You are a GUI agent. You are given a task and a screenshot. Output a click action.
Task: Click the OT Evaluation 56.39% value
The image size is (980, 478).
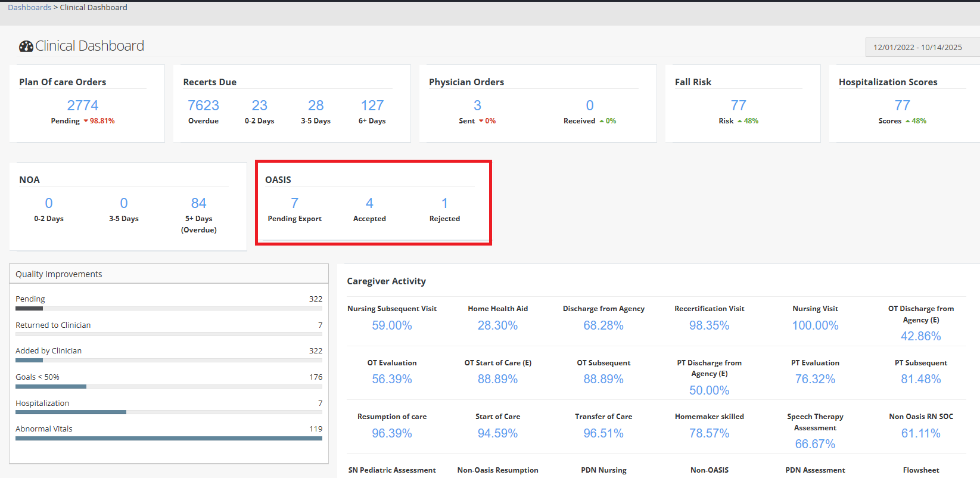click(x=391, y=379)
